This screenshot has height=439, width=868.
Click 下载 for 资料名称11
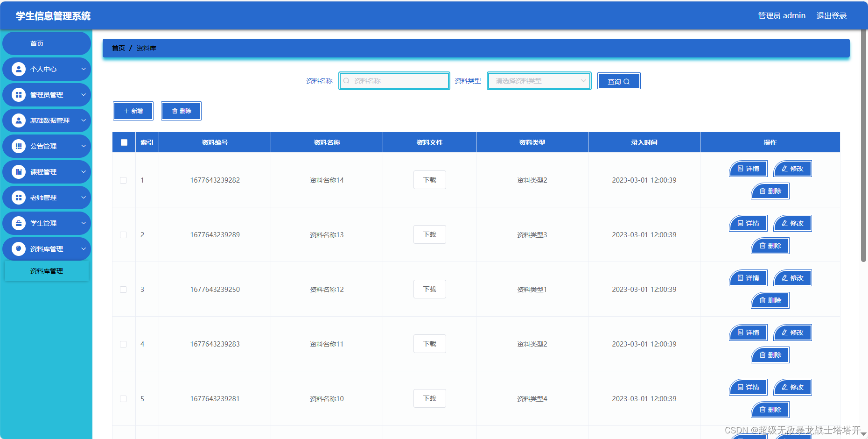tap(430, 344)
